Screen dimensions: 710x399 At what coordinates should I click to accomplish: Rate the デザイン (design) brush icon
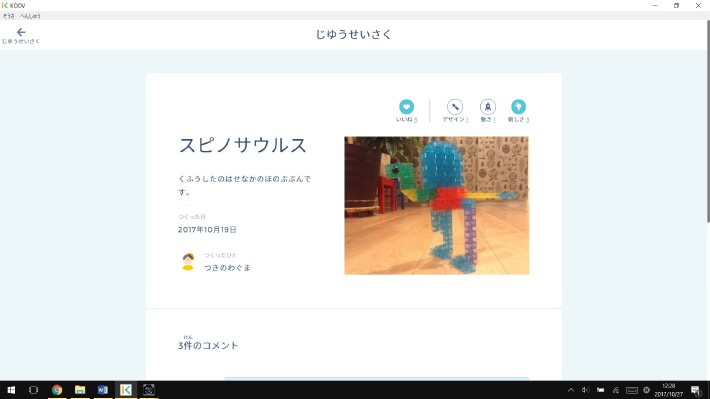point(455,106)
